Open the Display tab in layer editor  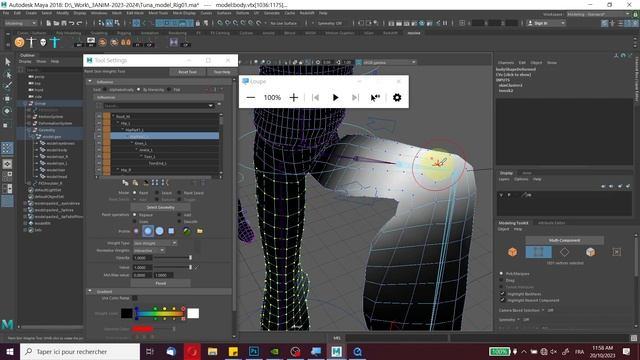coord(506,173)
